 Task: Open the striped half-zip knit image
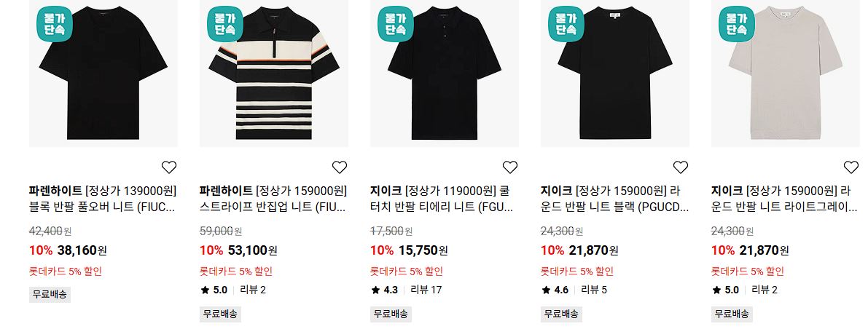click(274, 73)
